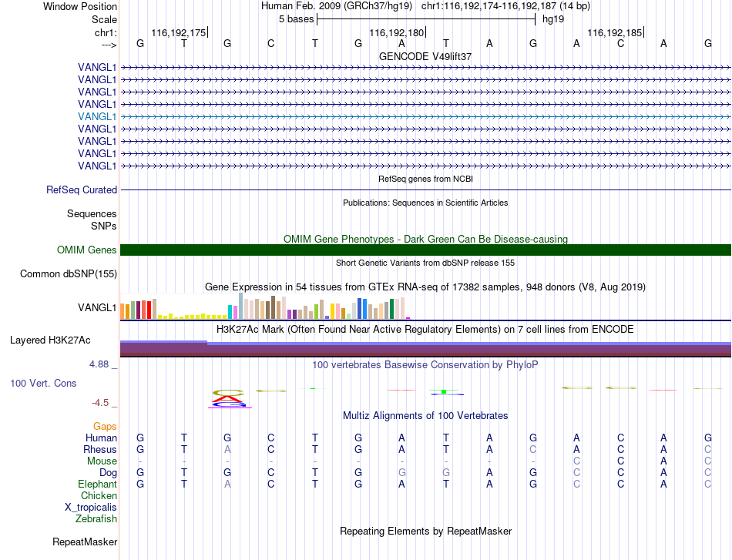
Task: Click the purple H3K27Ac signal band
Action: [425, 349]
